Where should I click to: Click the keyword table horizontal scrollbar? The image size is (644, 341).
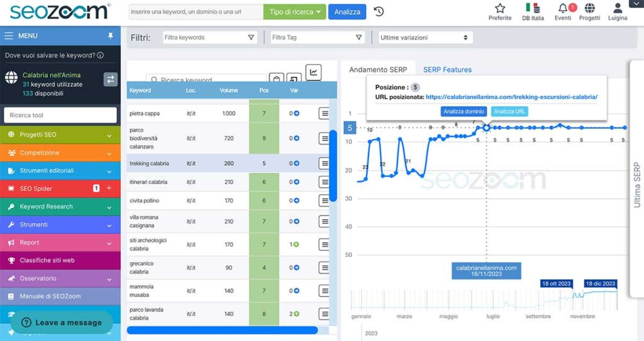[x=222, y=330]
